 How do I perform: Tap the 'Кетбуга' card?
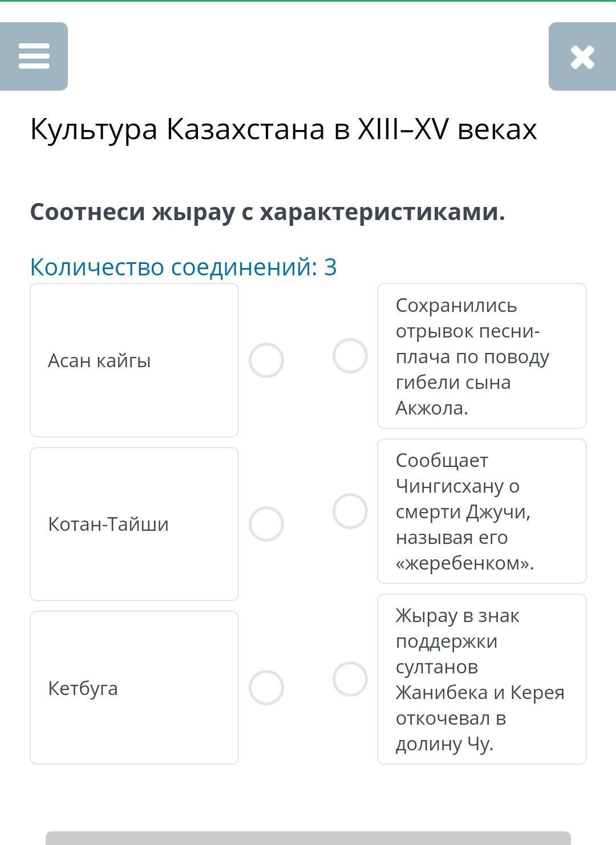(x=134, y=688)
